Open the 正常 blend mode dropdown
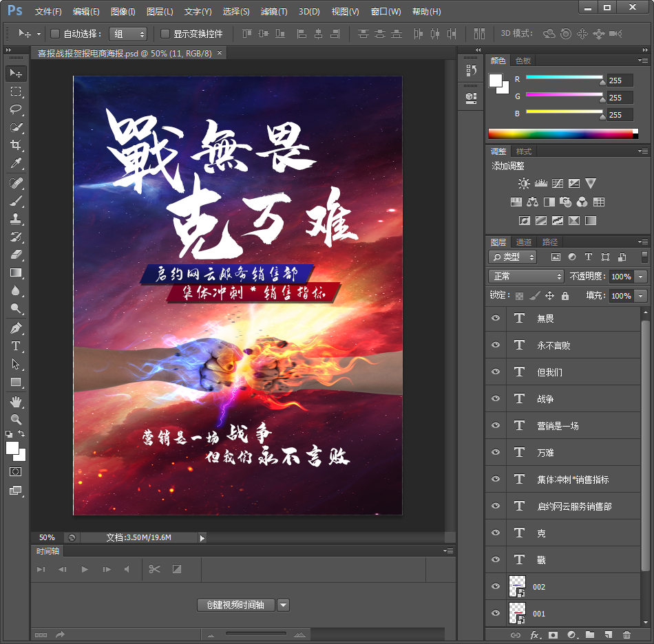 [x=527, y=276]
